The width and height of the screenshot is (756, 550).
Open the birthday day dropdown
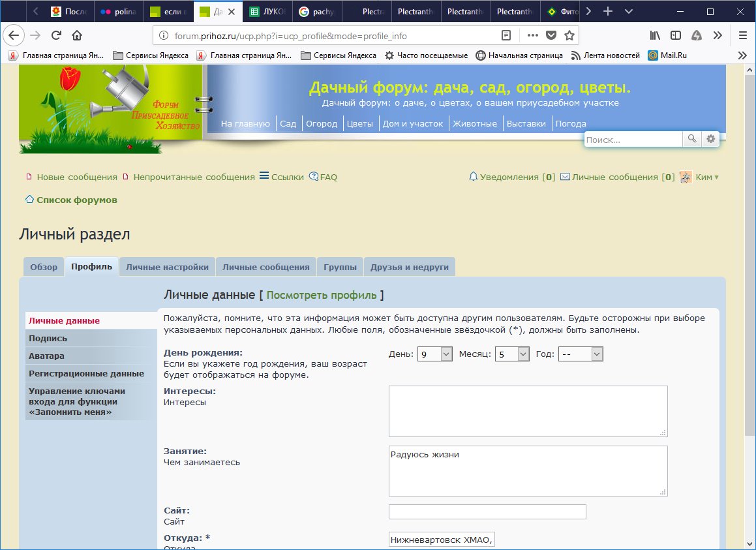[435, 354]
